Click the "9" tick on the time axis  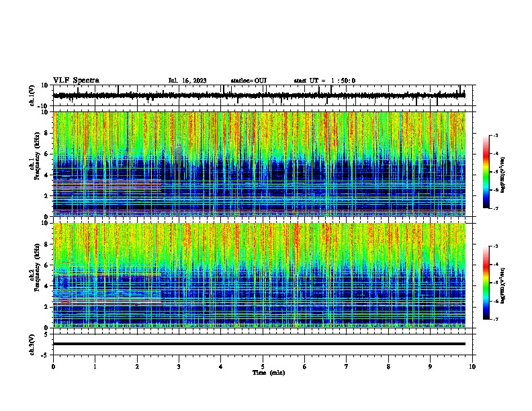(430, 367)
